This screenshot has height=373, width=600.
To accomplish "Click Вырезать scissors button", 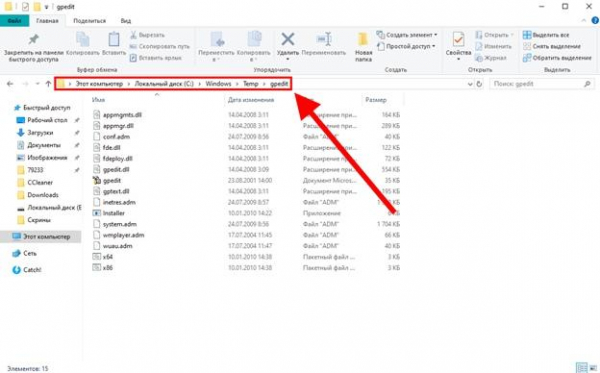I will (x=147, y=35).
